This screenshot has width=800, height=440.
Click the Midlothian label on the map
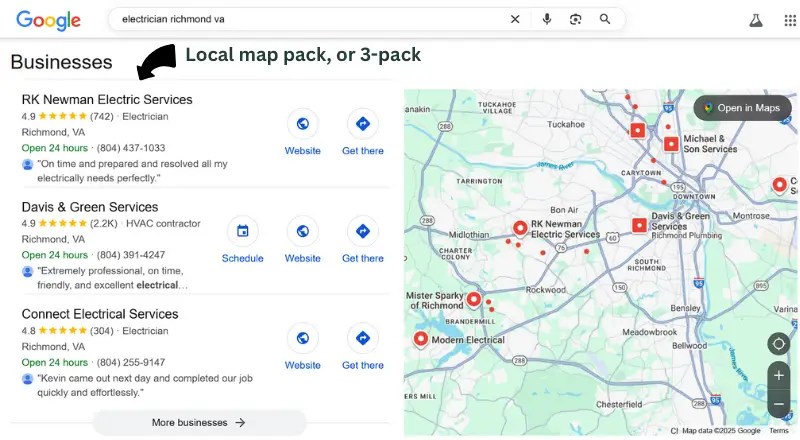click(x=469, y=235)
